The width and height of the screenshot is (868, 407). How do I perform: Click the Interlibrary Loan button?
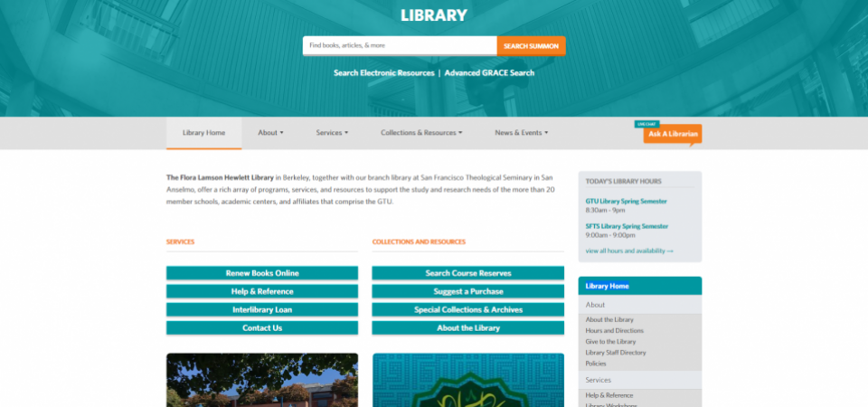tap(262, 309)
